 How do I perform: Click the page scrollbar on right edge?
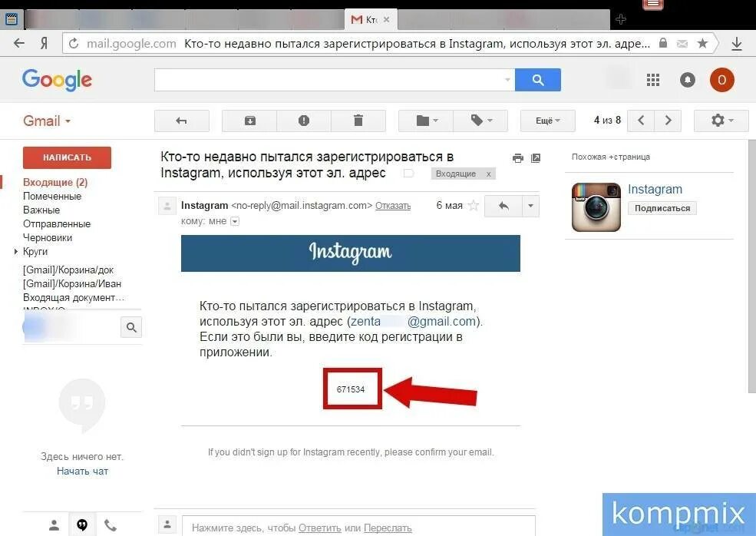(x=751, y=268)
